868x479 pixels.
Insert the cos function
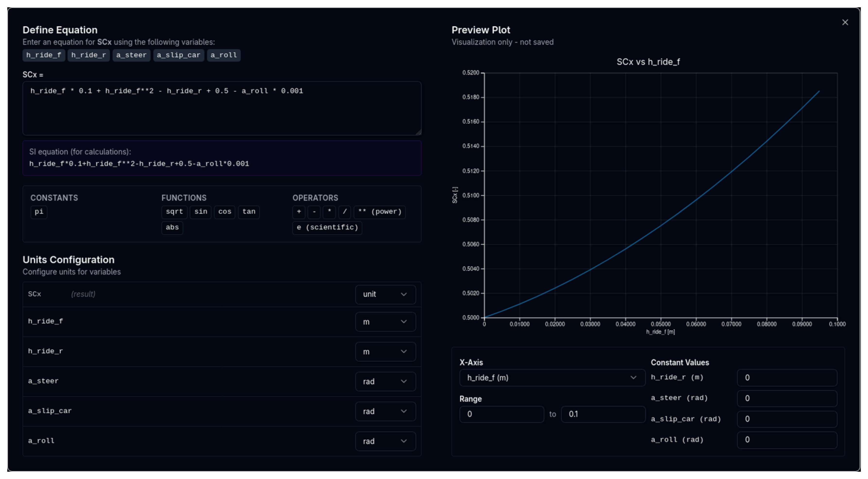tap(224, 212)
